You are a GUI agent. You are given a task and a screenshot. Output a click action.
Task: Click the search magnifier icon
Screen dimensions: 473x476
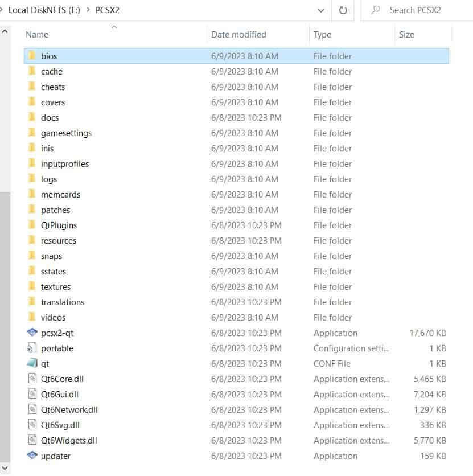point(375,10)
